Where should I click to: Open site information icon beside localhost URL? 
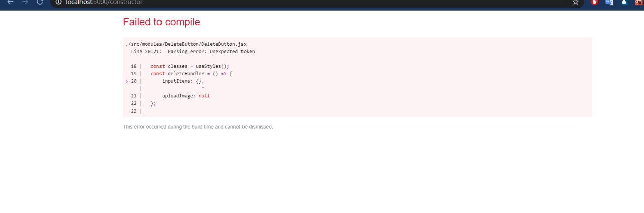tap(58, 2)
